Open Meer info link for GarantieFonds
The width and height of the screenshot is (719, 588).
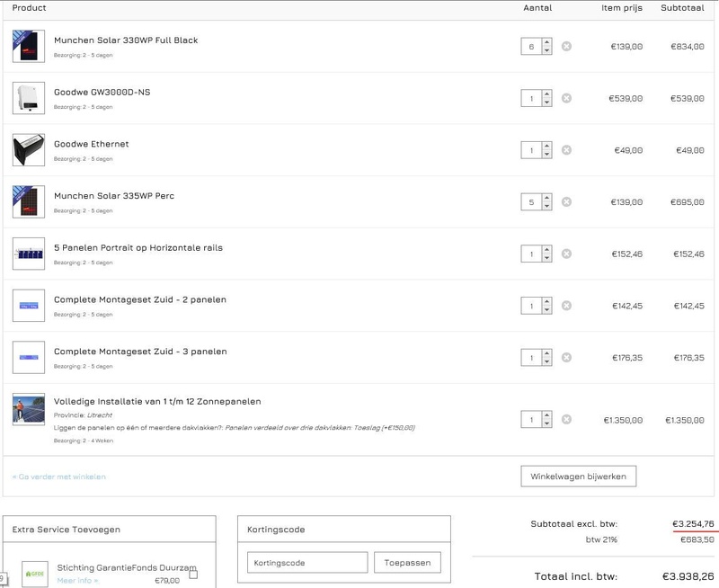pos(77,581)
